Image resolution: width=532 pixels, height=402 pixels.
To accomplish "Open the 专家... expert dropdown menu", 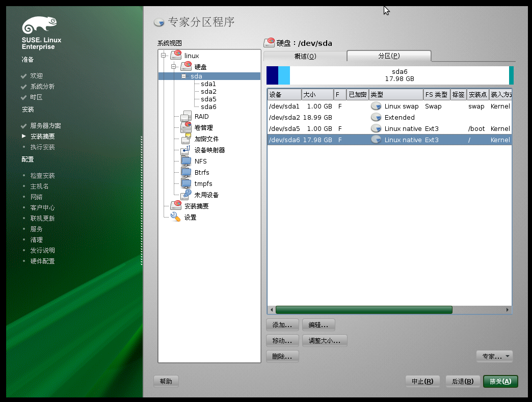I will click(x=494, y=356).
